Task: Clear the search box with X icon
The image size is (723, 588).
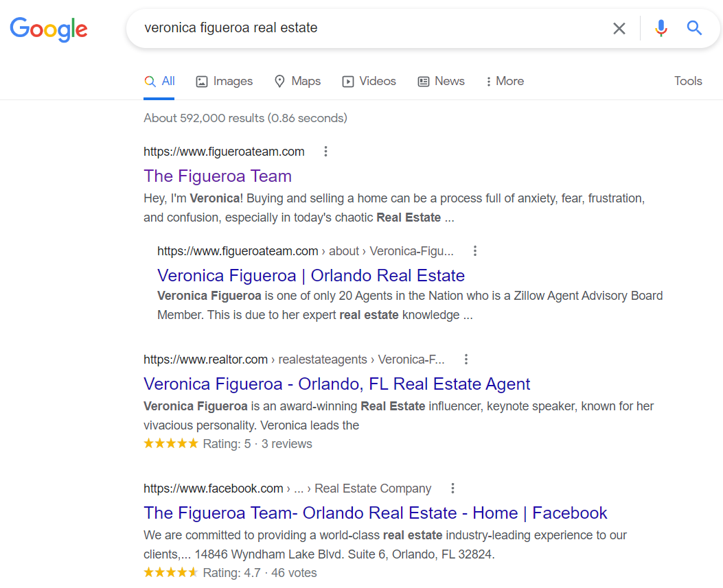Action: click(x=619, y=28)
